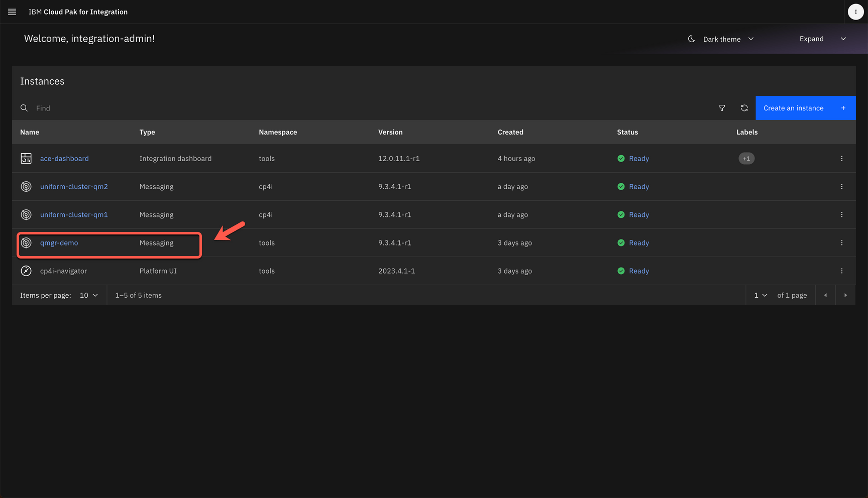Open the ace-dashboard instance link

[64, 159]
